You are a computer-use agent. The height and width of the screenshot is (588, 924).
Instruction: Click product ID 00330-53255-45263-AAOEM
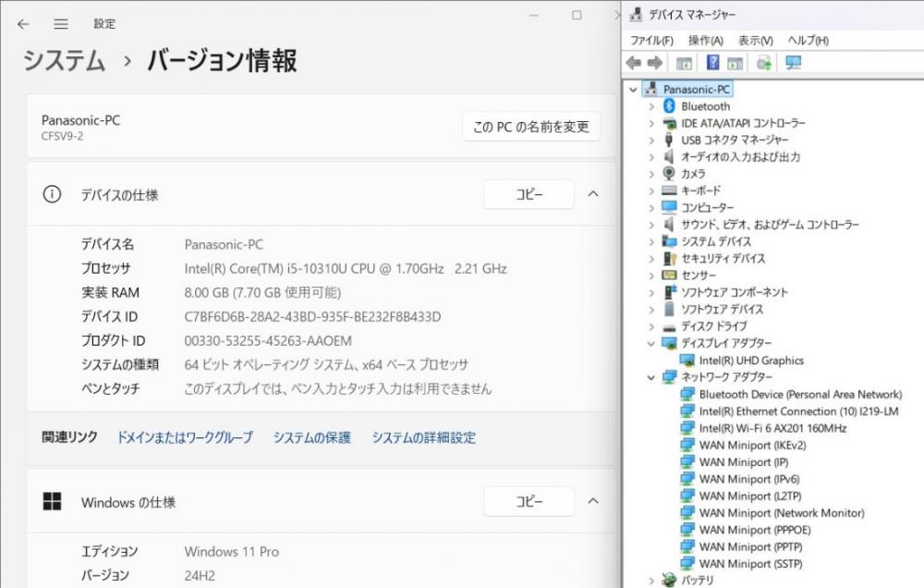pos(268,341)
